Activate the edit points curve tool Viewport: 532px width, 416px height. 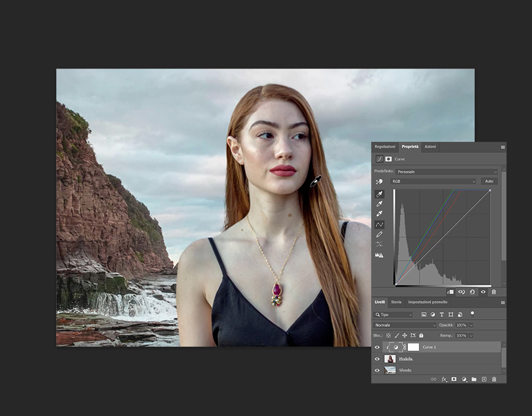(379, 225)
